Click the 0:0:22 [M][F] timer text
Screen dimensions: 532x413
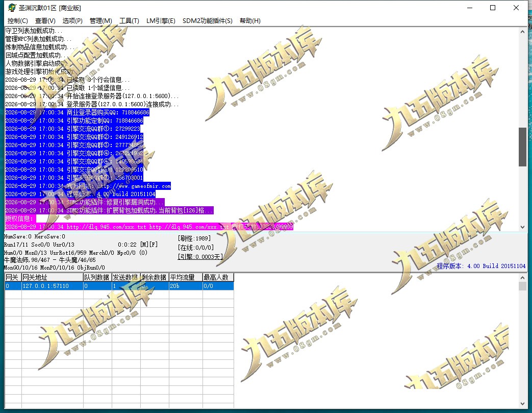pos(138,245)
